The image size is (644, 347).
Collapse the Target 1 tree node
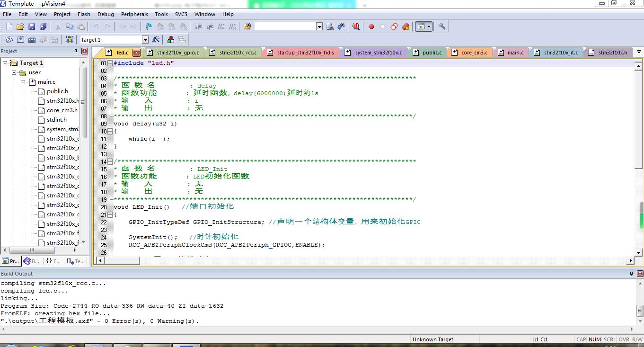pyautogui.click(x=5, y=63)
